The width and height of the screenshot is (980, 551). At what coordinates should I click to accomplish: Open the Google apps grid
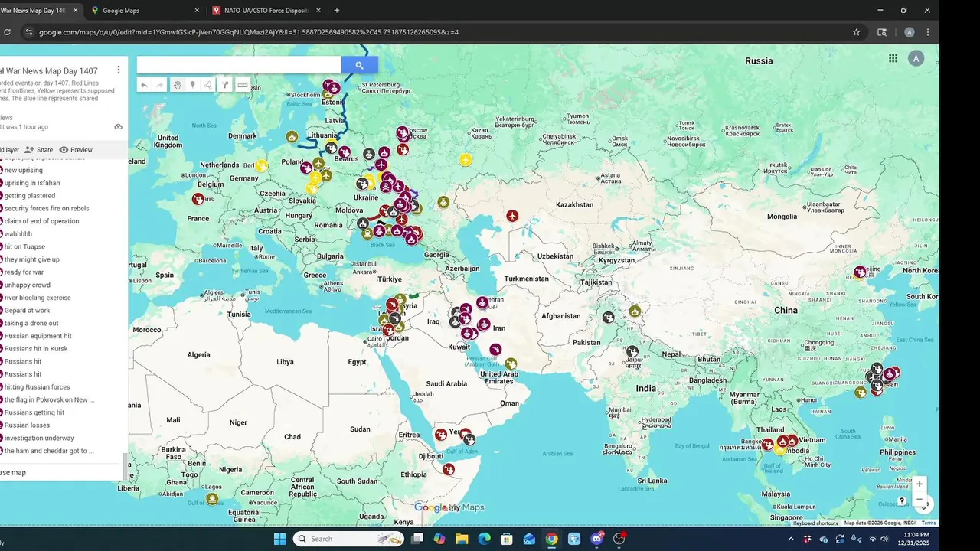[x=893, y=58]
